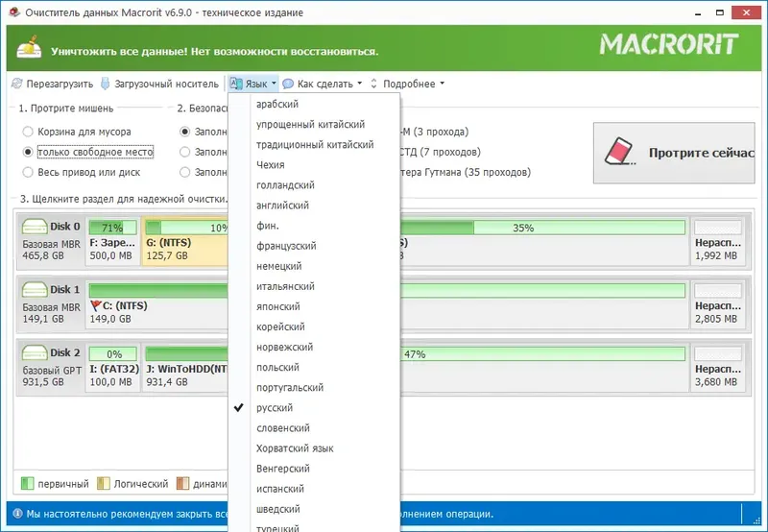Click the Disk 0 drive icon
The image size is (768, 532).
coord(35,227)
